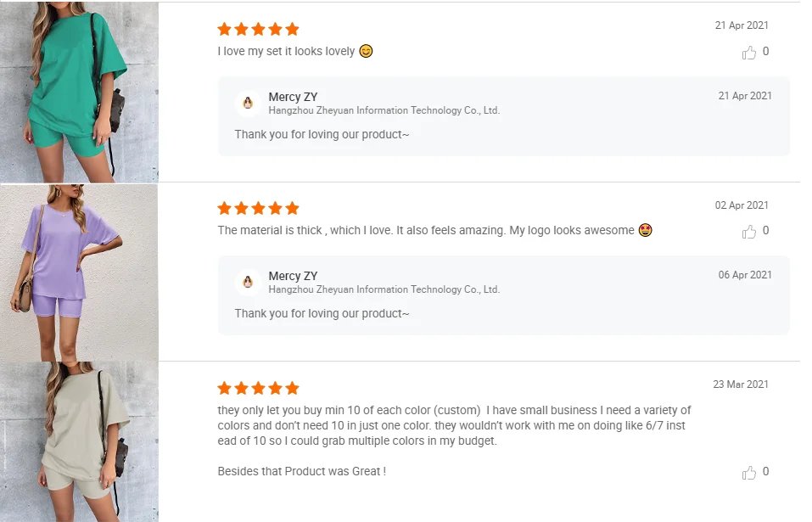The image size is (812, 522).
Task: Open the purple outfit review photo
Action: point(79,272)
